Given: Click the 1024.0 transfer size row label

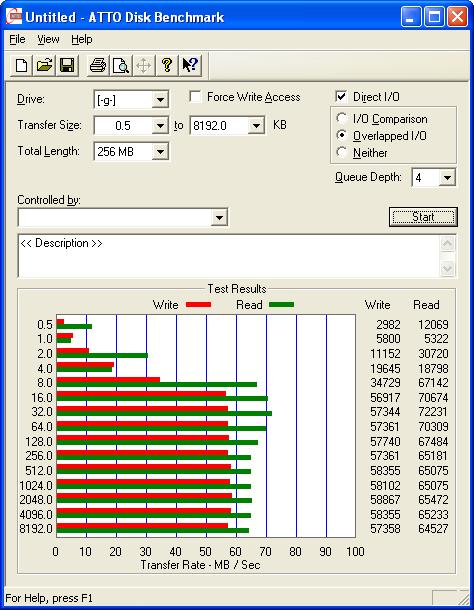Looking at the screenshot, I should tap(36, 486).
